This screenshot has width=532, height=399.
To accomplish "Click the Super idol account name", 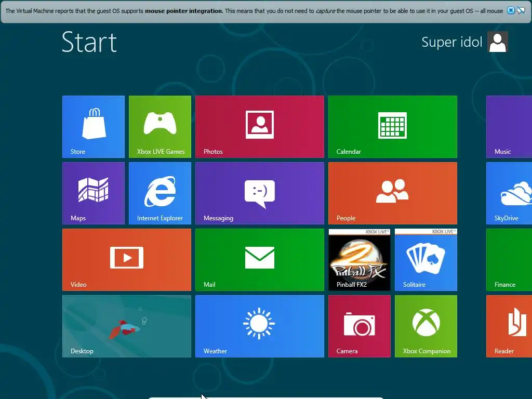I will (451, 42).
